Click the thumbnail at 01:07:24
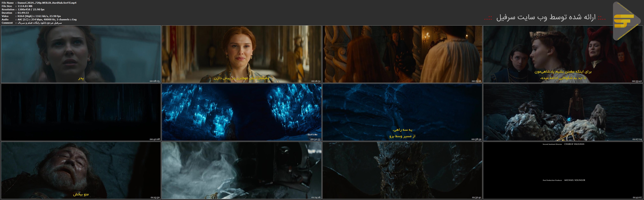The image size is (644, 200). tap(563, 112)
